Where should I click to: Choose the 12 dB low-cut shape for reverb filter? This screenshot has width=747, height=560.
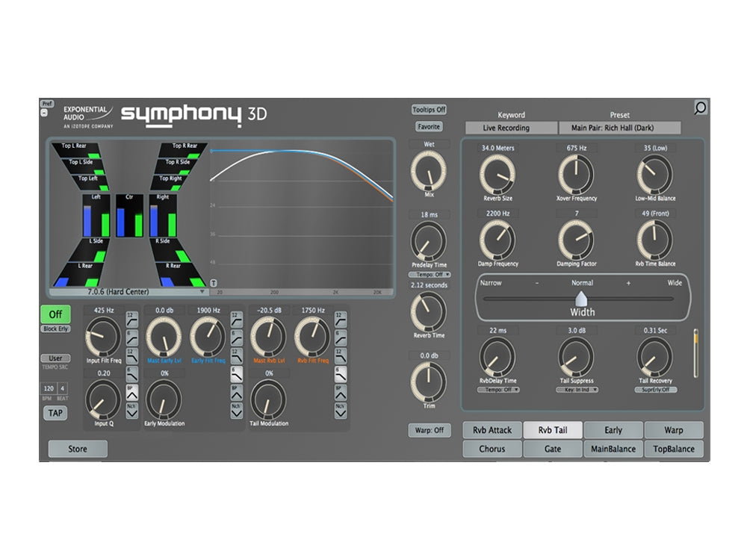341,317
